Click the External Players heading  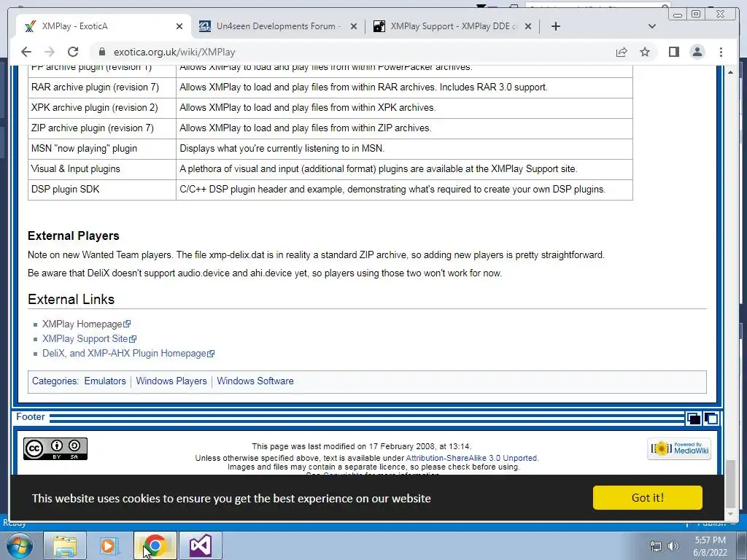74,236
